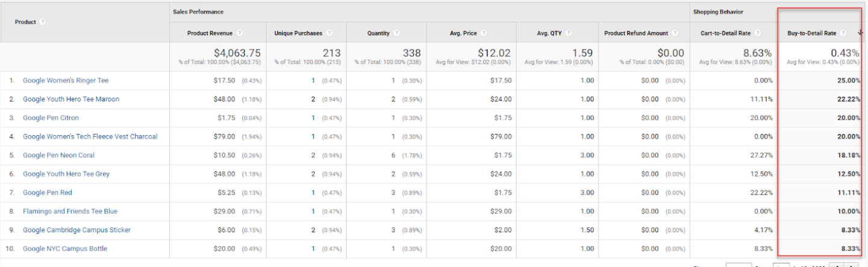The height and width of the screenshot is (267, 868).
Task: Click Product Refund Amount help icon
Action: 675,33
